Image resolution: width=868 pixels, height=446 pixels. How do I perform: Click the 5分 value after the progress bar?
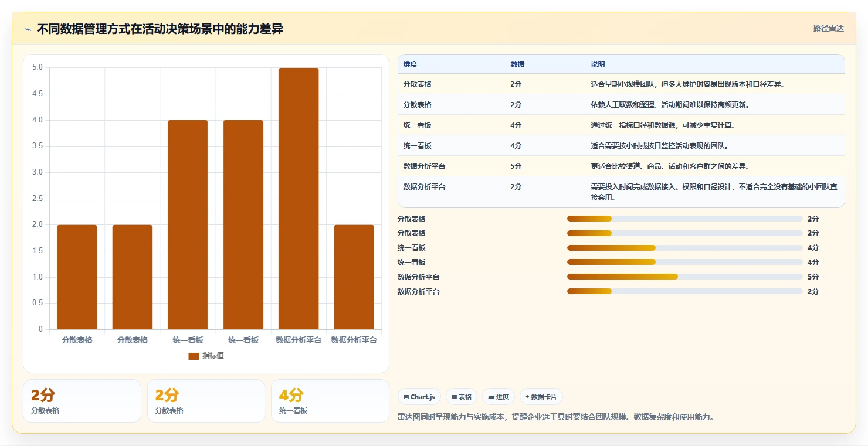point(813,277)
